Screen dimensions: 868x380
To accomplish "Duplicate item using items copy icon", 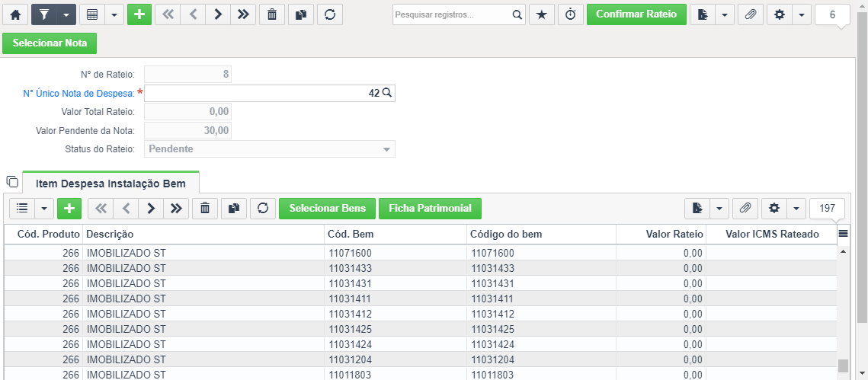I will [234, 208].
